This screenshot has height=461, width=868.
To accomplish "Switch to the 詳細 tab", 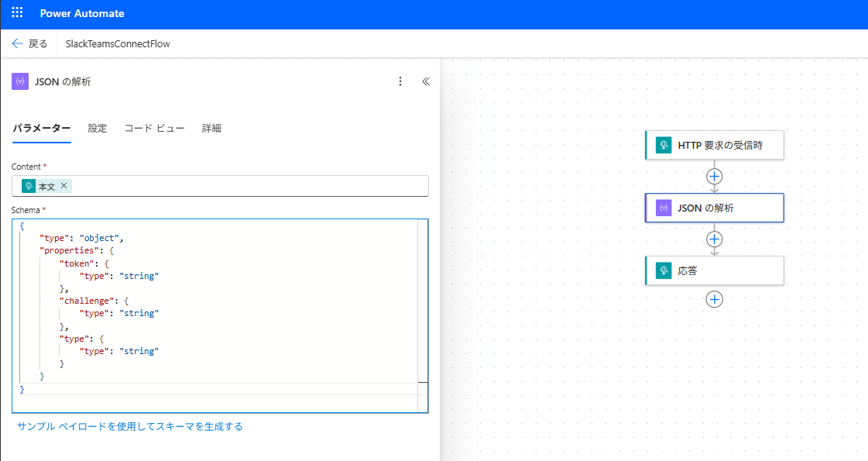I will click(x=211, y=128).
